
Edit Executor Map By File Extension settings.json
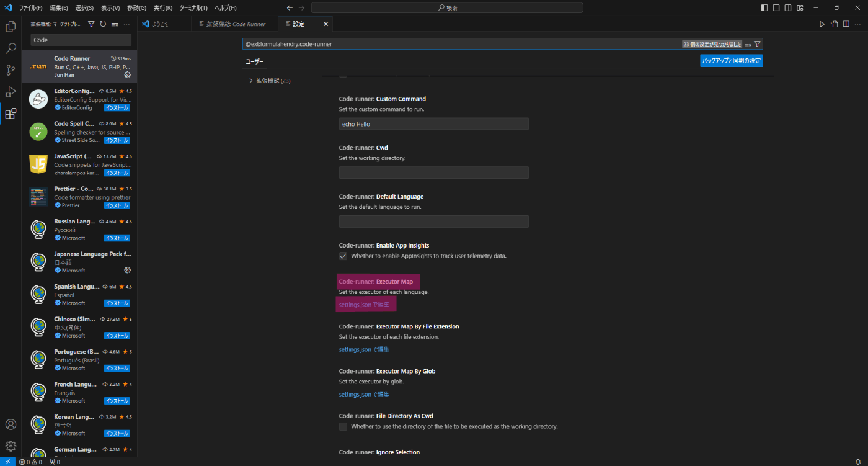pos(364,349)
